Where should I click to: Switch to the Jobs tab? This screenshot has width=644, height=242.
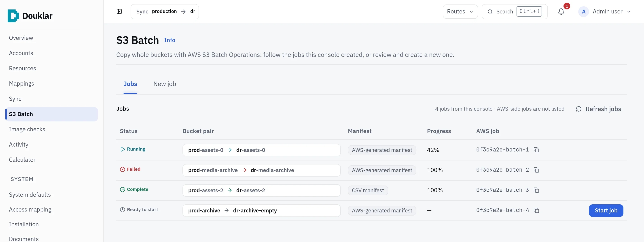pos(130,84)
